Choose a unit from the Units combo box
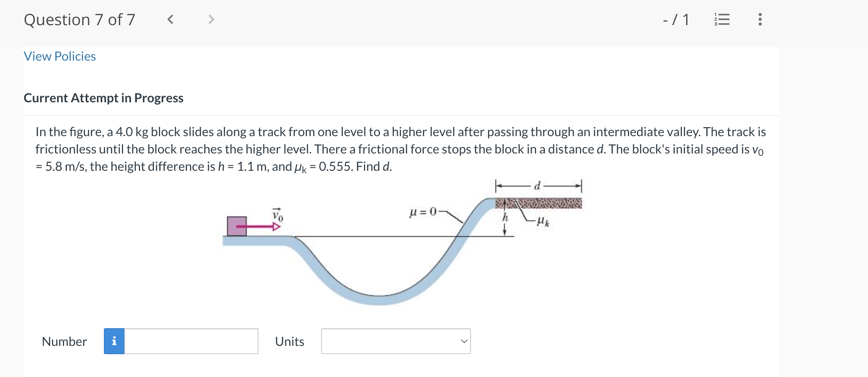Image resolution: width=868 pixels, height=377 pixels. point(396,341)
